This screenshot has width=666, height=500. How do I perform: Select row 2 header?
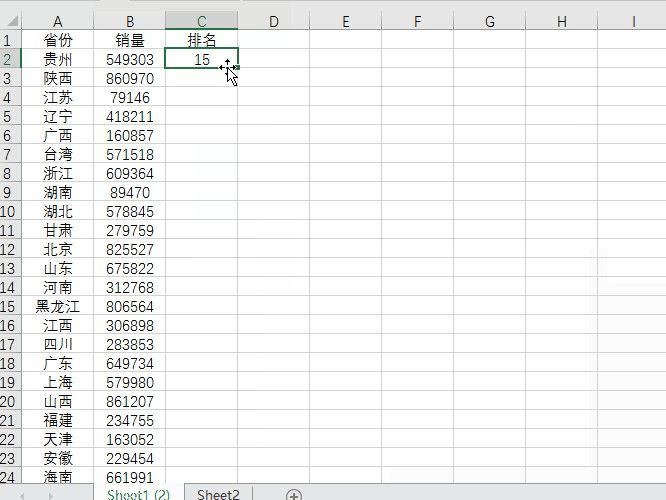tap(10, 59)
